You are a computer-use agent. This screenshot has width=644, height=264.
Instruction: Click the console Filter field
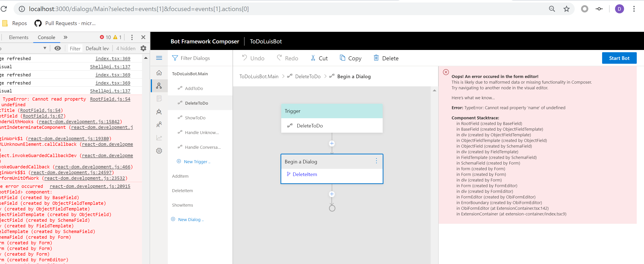point(75,48)
